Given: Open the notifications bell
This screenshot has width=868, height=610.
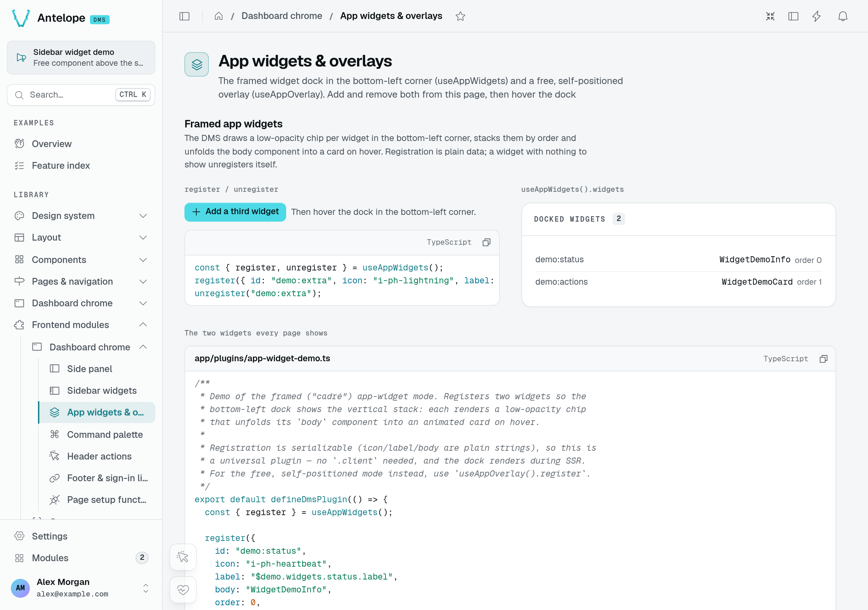Looking at the screenshot, I should pyautogui.click(x=843, y=16).
